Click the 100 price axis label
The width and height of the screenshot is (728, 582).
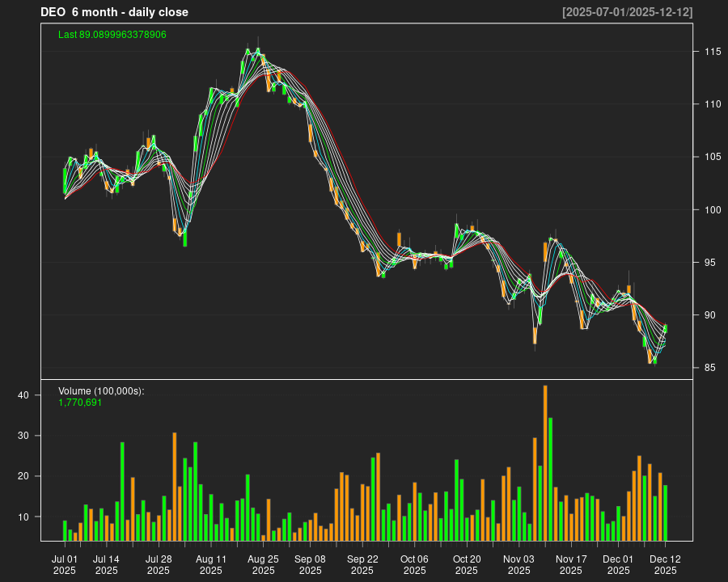coord(713,210)
